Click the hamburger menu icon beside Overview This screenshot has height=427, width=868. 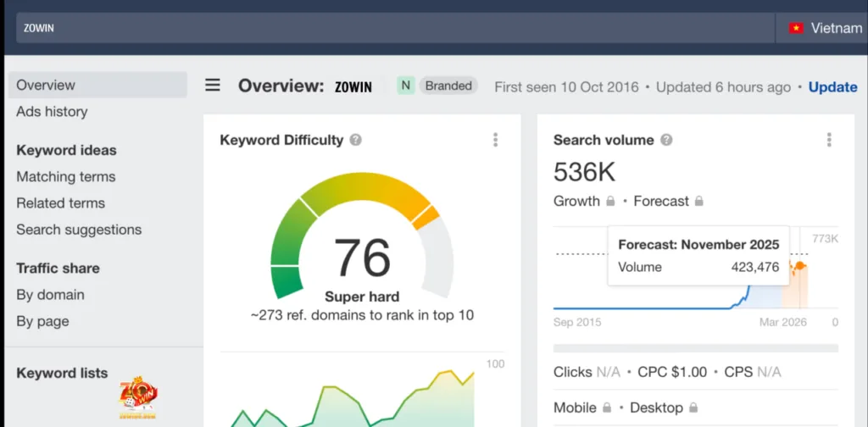coord(213,86)
